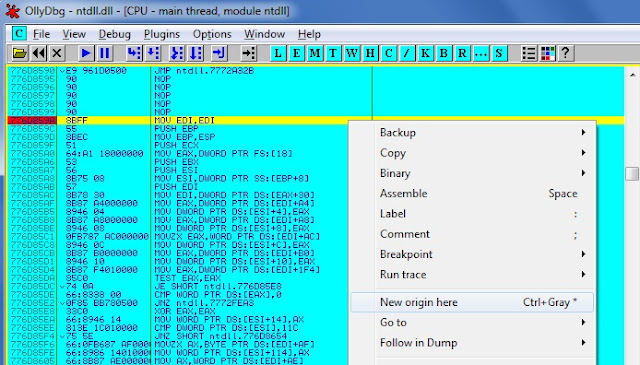
Task: Select MOV EBP,ESP instruction line
Action: (185, 137)
